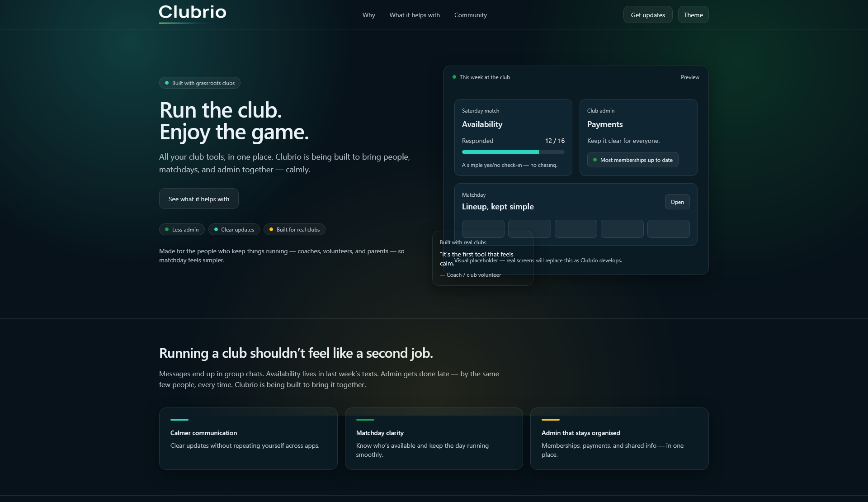Click the Built with grassroots clubs badge

point(199,83)
